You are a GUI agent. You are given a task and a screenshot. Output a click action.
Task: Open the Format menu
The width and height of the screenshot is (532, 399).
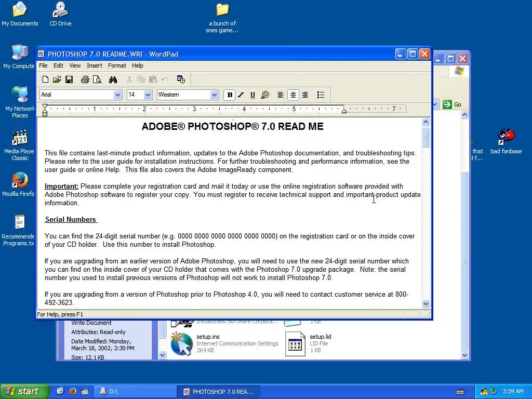117,65
